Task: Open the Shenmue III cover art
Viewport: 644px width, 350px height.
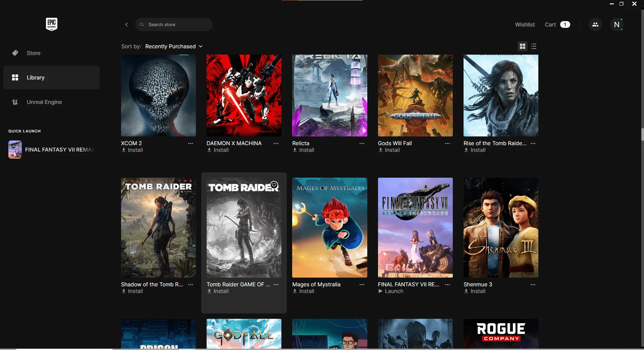Action: tap(501, 228)
